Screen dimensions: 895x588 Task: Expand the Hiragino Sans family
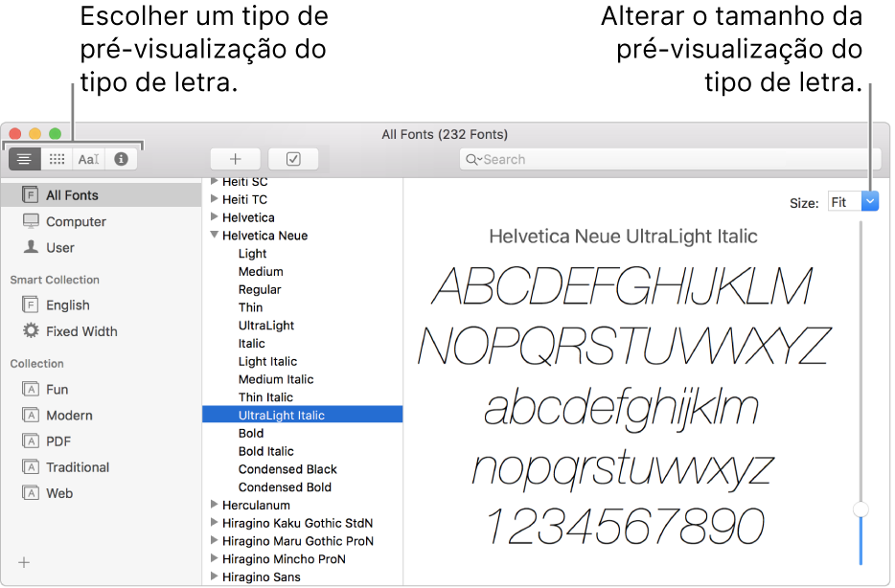point(215,577)
